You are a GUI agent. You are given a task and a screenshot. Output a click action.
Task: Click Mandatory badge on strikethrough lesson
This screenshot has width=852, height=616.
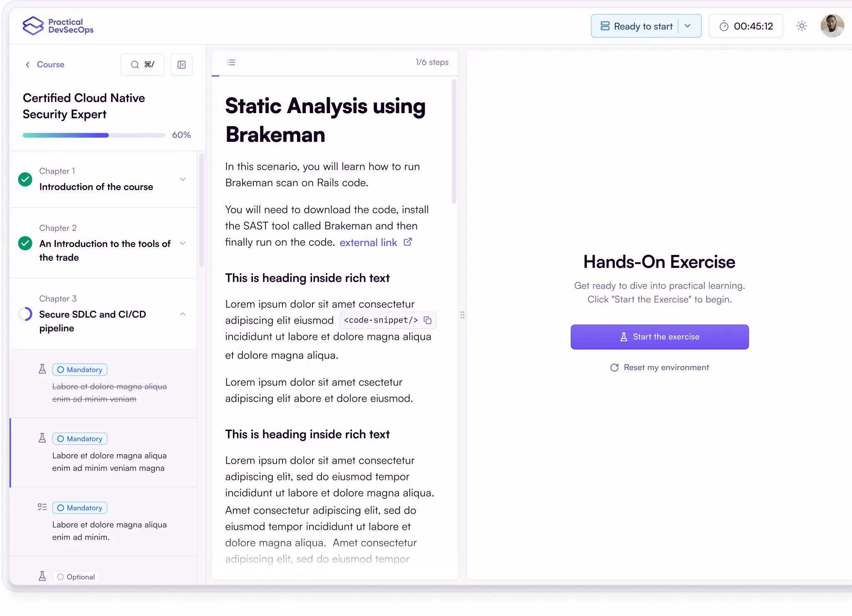80,370
